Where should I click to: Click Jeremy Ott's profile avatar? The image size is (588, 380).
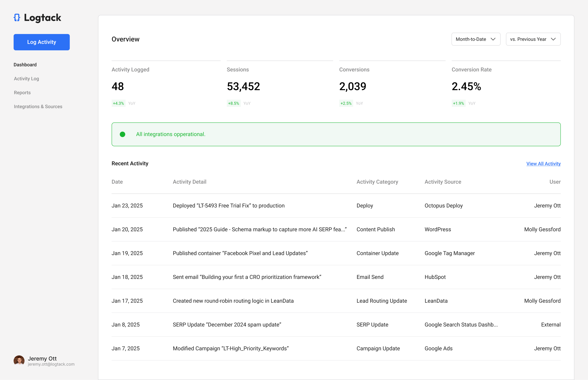(x=19, y=361)
